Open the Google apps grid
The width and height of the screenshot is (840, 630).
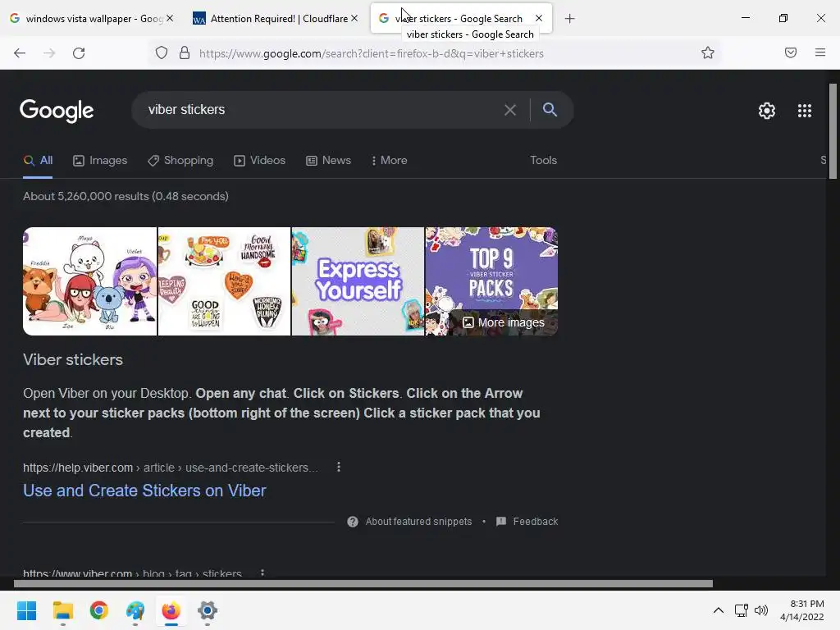tap(804, 111)
